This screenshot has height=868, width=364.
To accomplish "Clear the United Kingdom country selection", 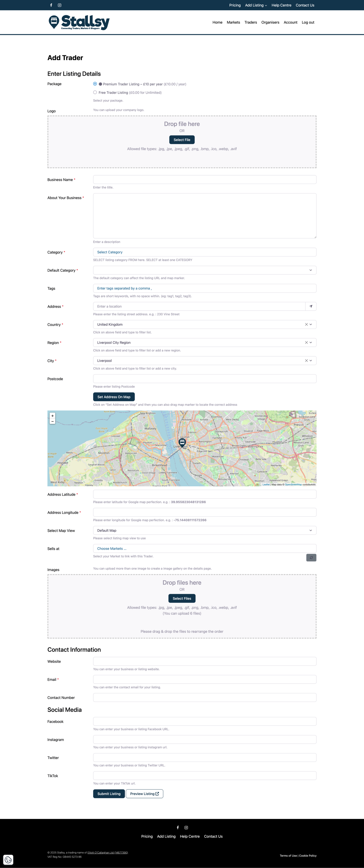I will pyautogui.click(x=306, y=324).
